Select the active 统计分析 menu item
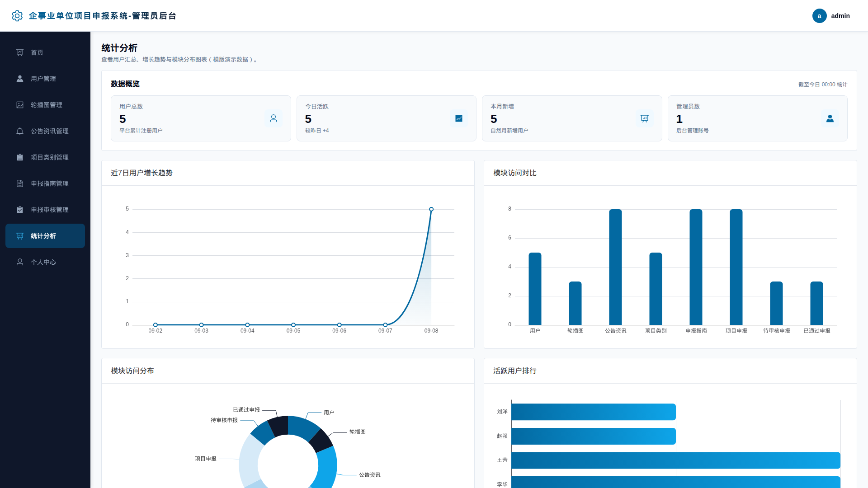This screenshot has height=488, width=868. [x=45, y=236]
